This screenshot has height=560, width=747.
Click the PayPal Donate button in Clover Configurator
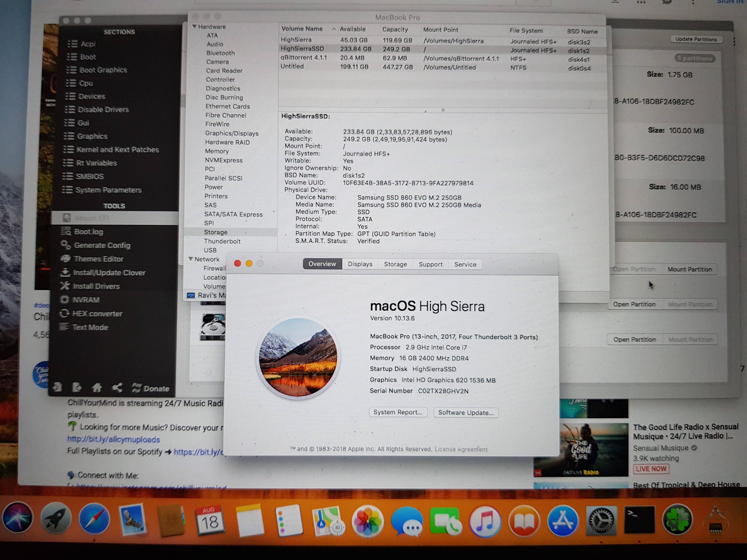pyautogui.click(x=151, y=388)
